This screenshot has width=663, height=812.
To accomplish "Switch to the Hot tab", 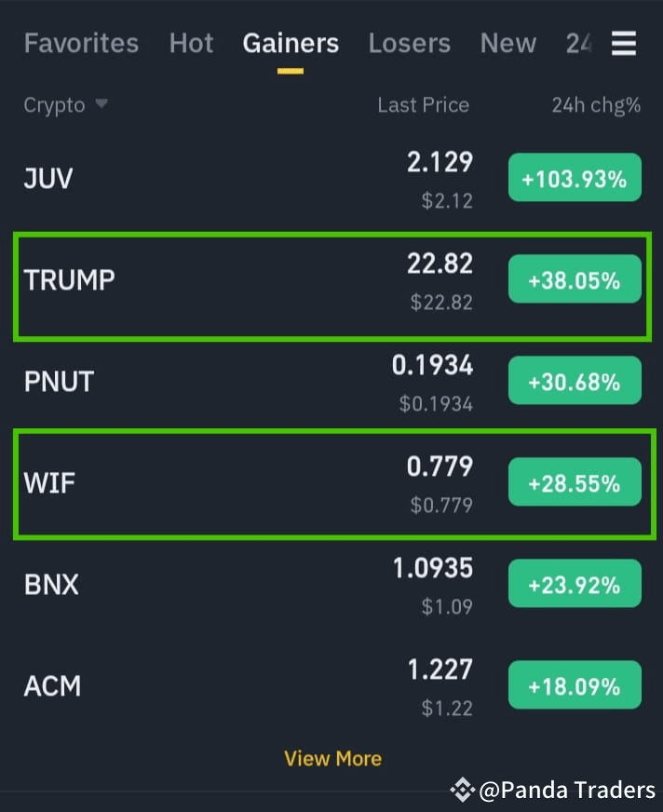I will click(191, 43).
